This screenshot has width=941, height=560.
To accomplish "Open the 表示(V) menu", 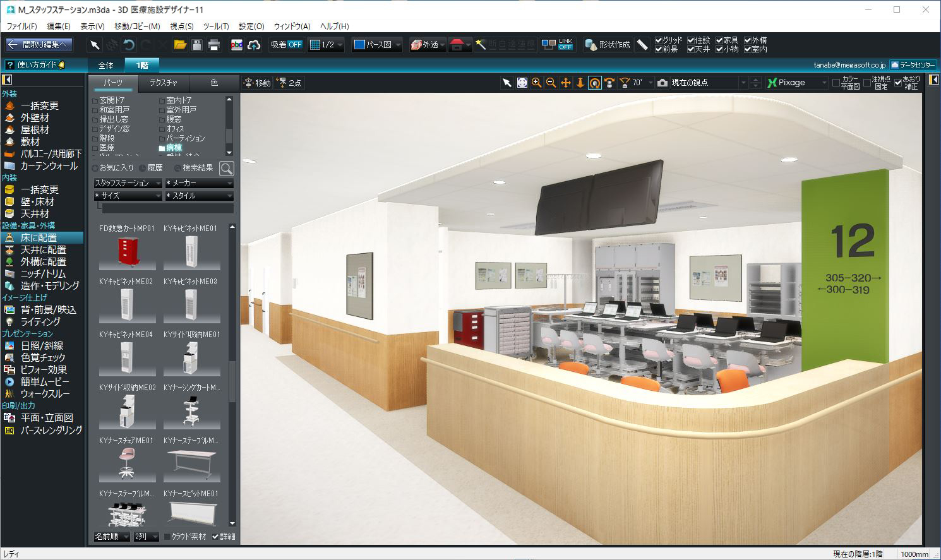I will click(92, 27).
